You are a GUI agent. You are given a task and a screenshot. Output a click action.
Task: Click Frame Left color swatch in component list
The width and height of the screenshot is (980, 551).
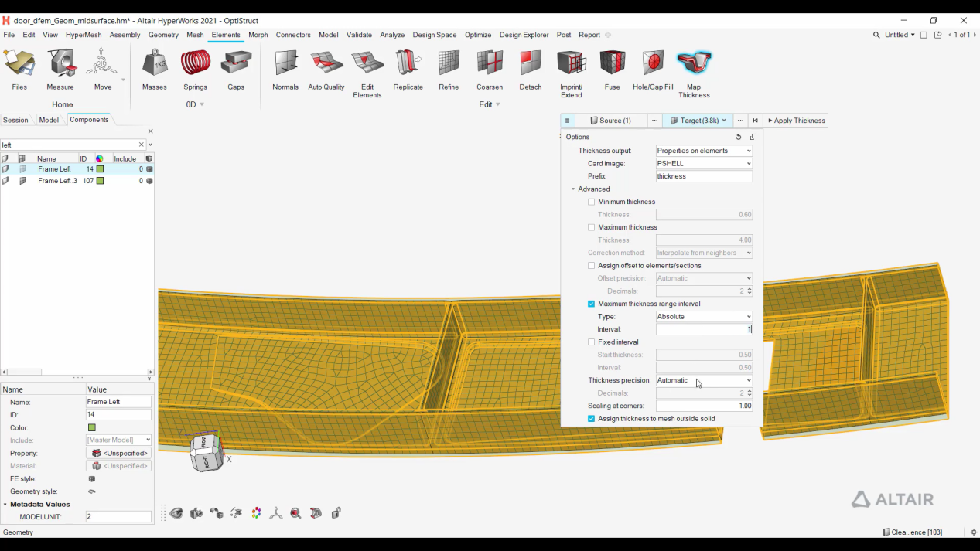click(100, 169)
